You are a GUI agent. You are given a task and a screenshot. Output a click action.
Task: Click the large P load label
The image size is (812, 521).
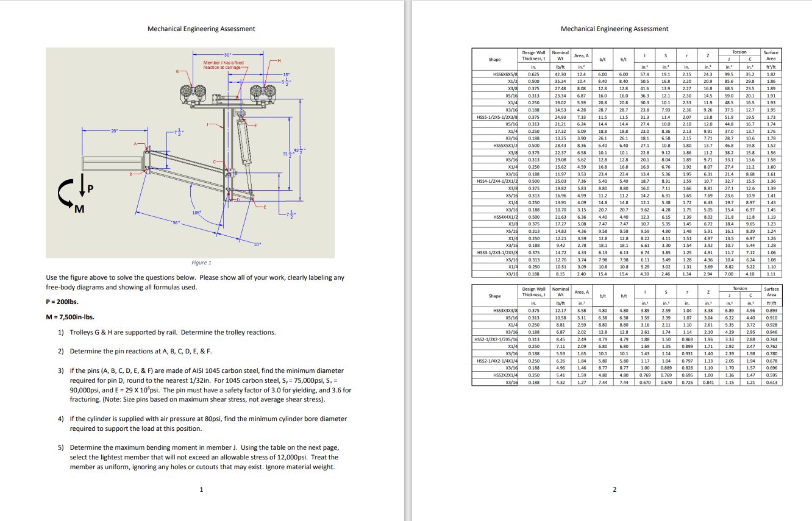tap(90, 188)
